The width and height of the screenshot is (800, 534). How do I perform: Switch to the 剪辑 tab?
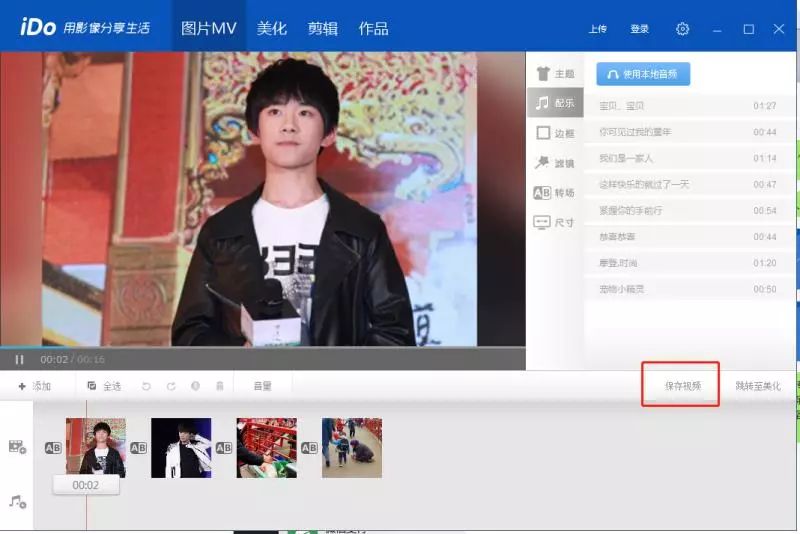tap(322, 29)
